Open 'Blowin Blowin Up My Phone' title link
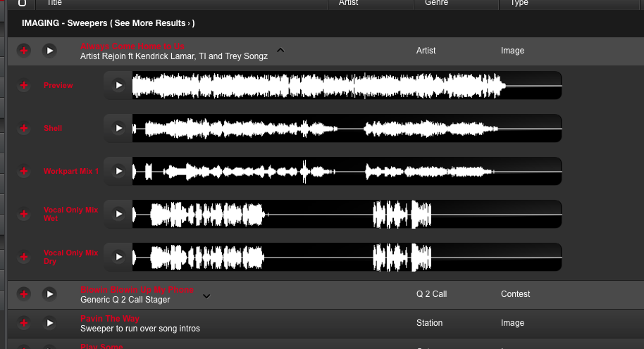This screenshot has width=644, height=349. 137,290
